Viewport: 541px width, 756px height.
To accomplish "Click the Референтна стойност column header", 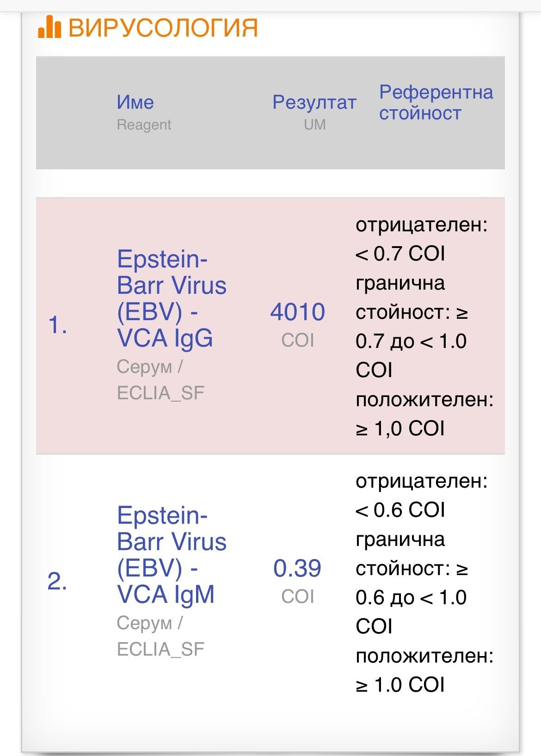I will pyautogui.click(x=436, y=103).
